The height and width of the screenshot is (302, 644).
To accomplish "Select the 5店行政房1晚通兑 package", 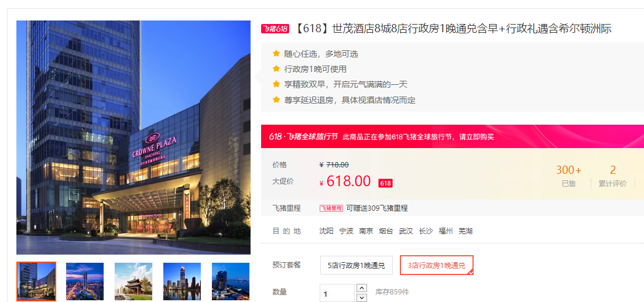I will pos(357,266).
